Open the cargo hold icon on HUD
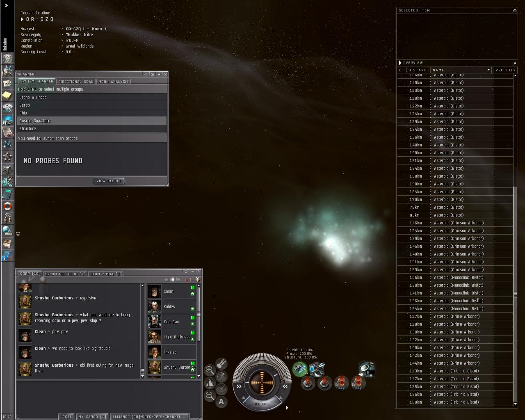The width and height of the screenshot is (525, 420). (221, 363)
